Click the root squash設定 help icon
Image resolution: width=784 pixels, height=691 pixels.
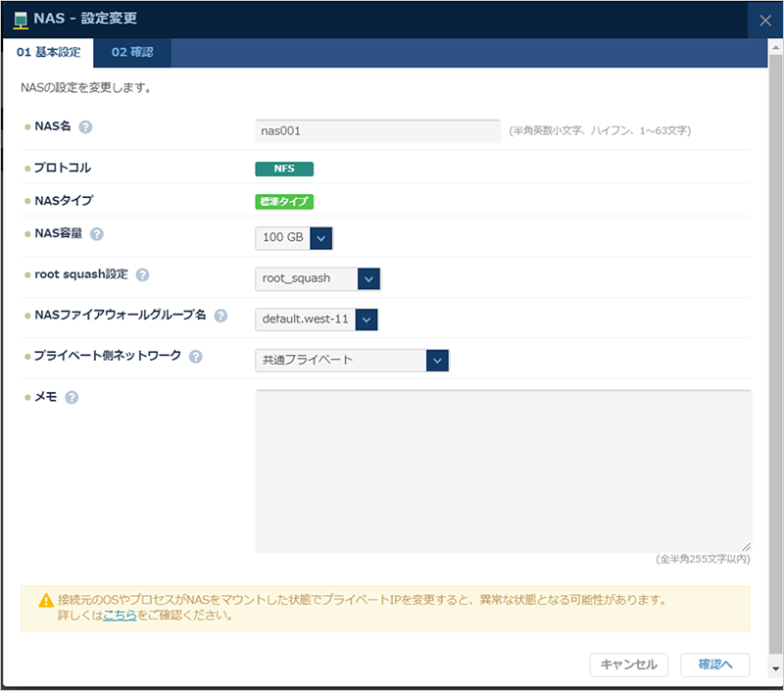[144, 274]
